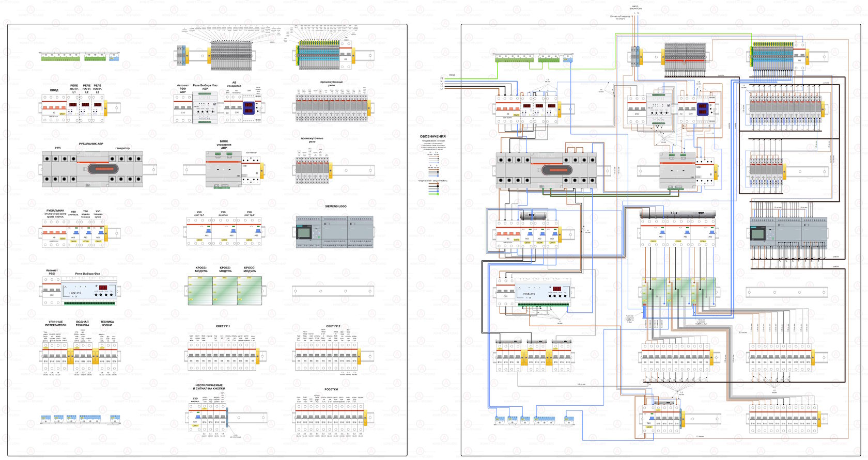Viewport: 868px width, 460px height.
Task: Click НЕОТКЛЮЧАЕМЫЕ И СИГНАЛ НА КНОПКИ heading
Action: coord(209,387)
